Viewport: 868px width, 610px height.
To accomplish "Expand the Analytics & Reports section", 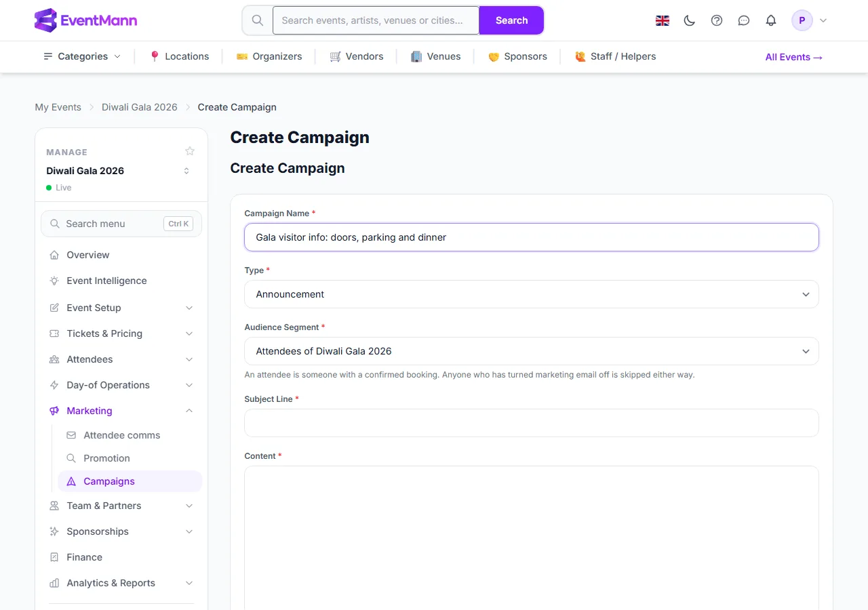I will [121, 583].
